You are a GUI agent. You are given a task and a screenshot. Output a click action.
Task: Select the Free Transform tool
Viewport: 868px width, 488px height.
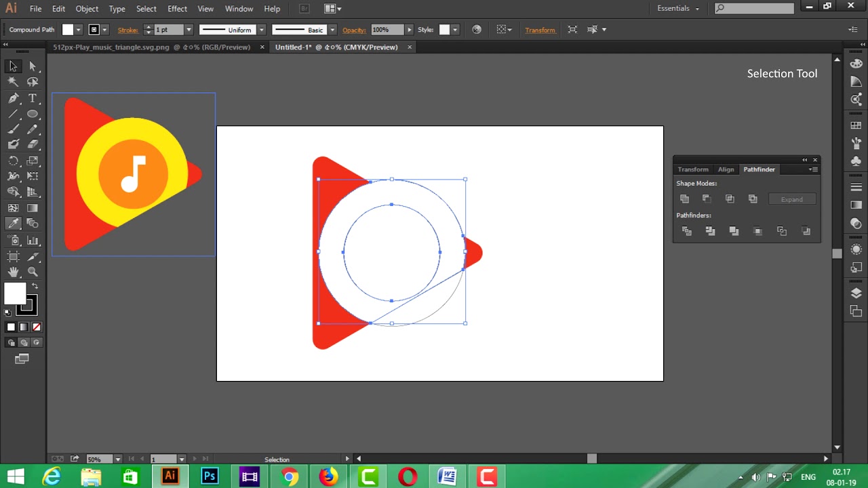pyautogui.click(x=33, y=176)
